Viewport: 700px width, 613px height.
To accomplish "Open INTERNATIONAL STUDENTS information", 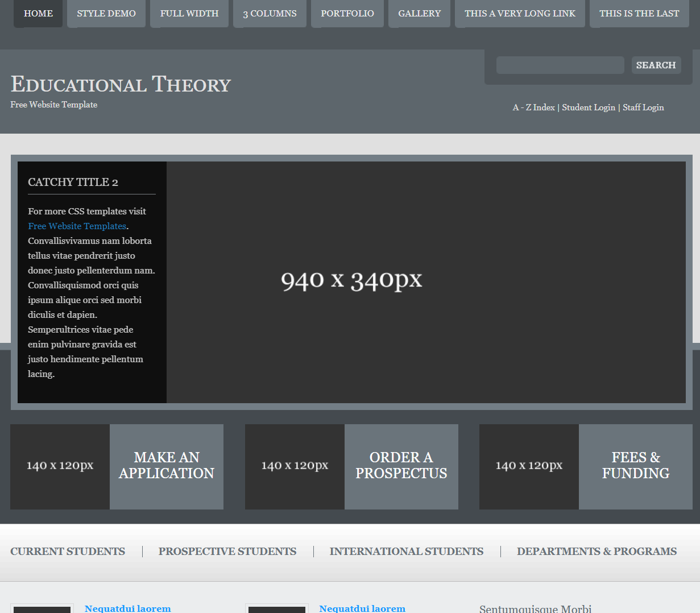I will pyautogui.click(x=406, y=551).
